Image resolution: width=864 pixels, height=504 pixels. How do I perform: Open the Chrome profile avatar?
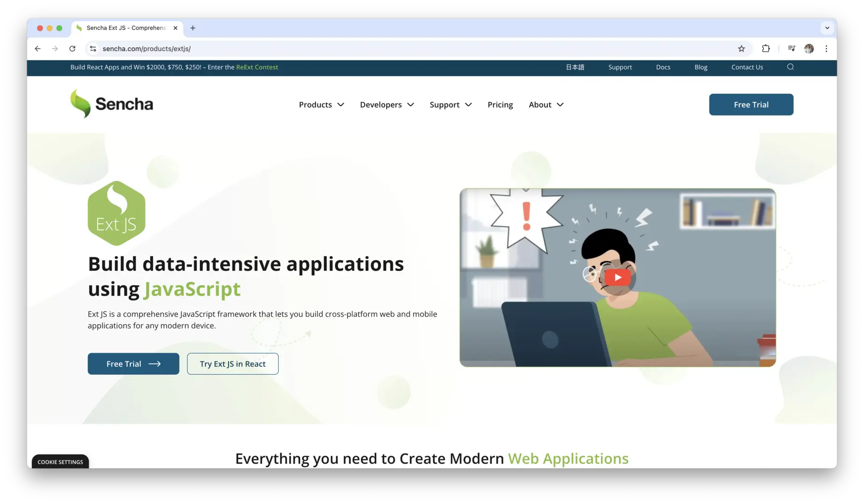[x=809, y=49]
